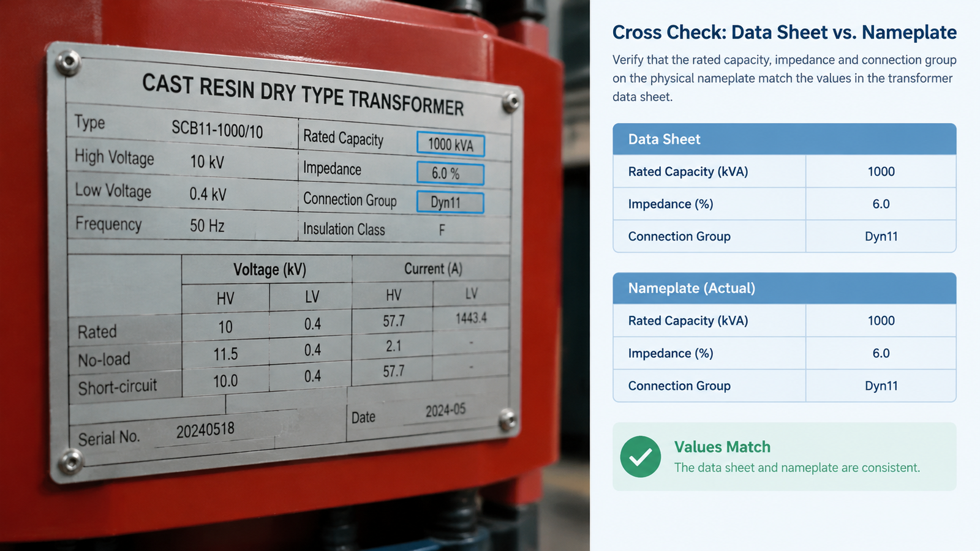This screenshot has height=551, width=980.
Task: Click the 'CAST RESIN DRY TYPE TRANSFORMER' title
Action: click(303, 94)
